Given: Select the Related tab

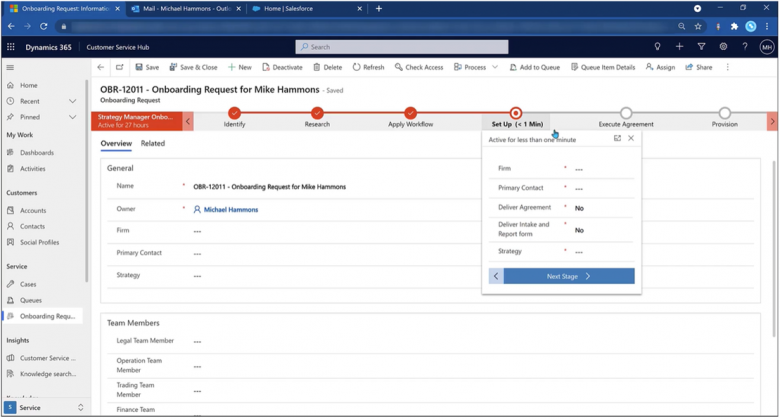Looking at the screenshot, I should 153,143.
